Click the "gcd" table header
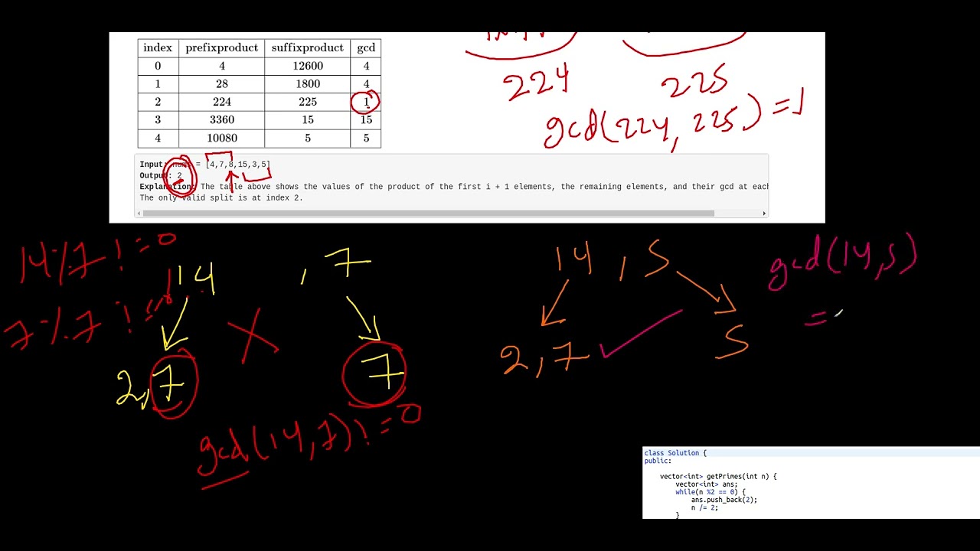Image resolution: width=980 pixels, height=551 pixels. click(x=366, y=47)
